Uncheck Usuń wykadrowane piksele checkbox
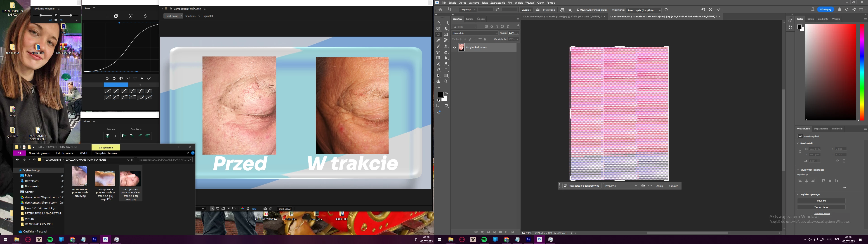Image resolution: width=868 pixels, height=244 pixels. [x=578, y=10]
